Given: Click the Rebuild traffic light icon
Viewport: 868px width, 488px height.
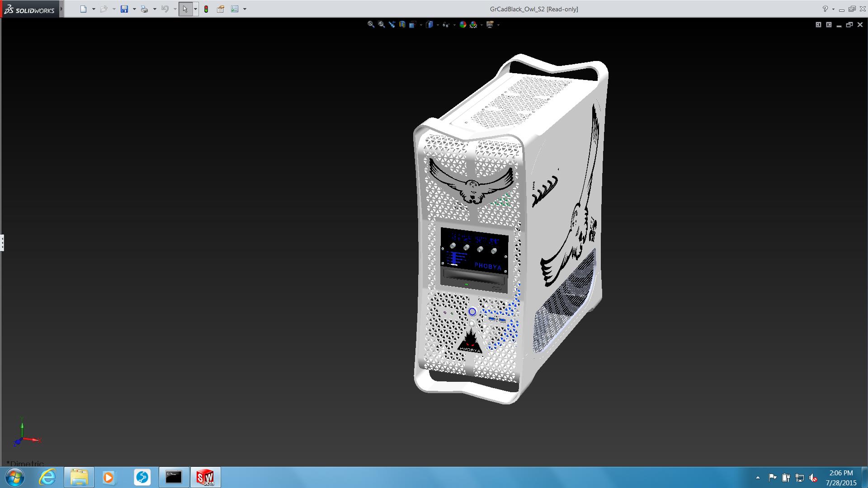Looking at the screenshot, I should [206, 9].
